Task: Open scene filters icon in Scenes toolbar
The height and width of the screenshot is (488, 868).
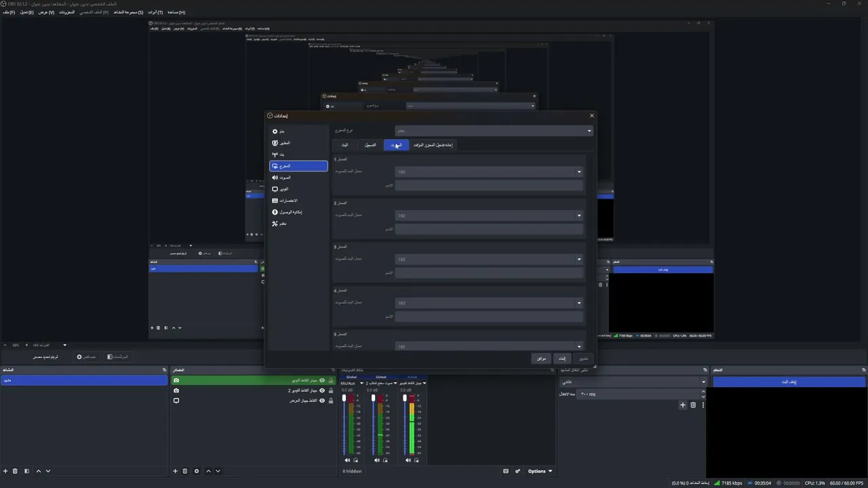Action: point(27,471)
